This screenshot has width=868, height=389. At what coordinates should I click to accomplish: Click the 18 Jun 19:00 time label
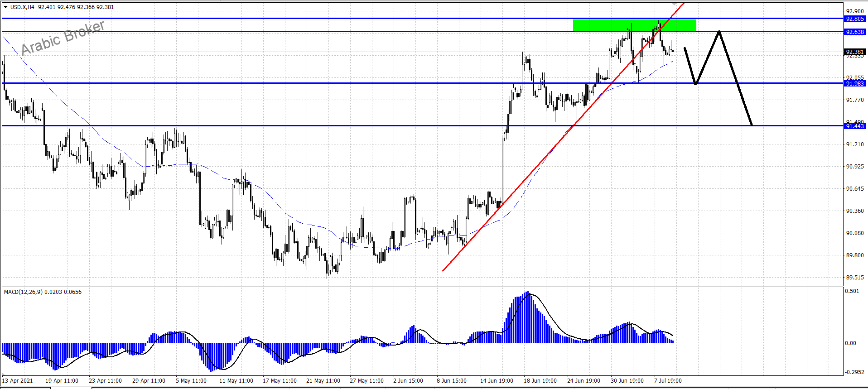540,381
